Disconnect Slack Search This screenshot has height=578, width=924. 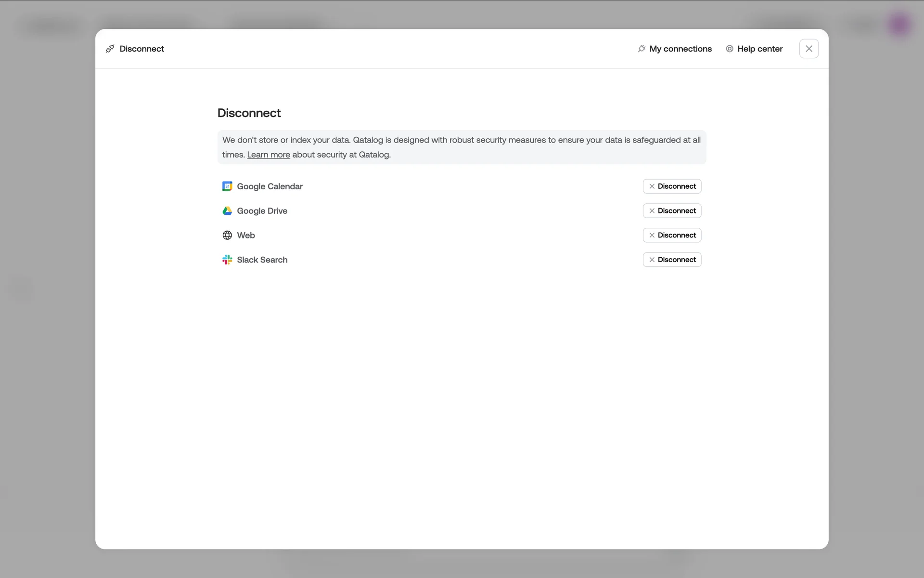click(x=672, y=260)
